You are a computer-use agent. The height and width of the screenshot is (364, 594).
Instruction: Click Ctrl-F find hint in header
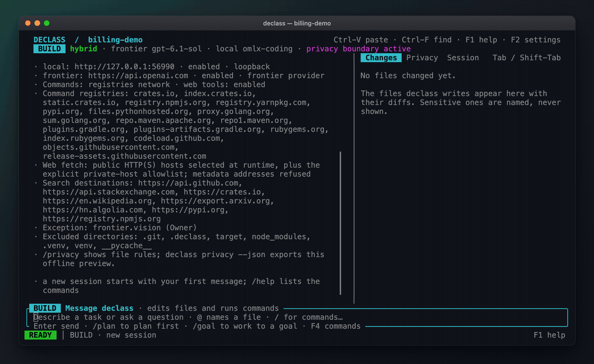[x=427, y=40]
